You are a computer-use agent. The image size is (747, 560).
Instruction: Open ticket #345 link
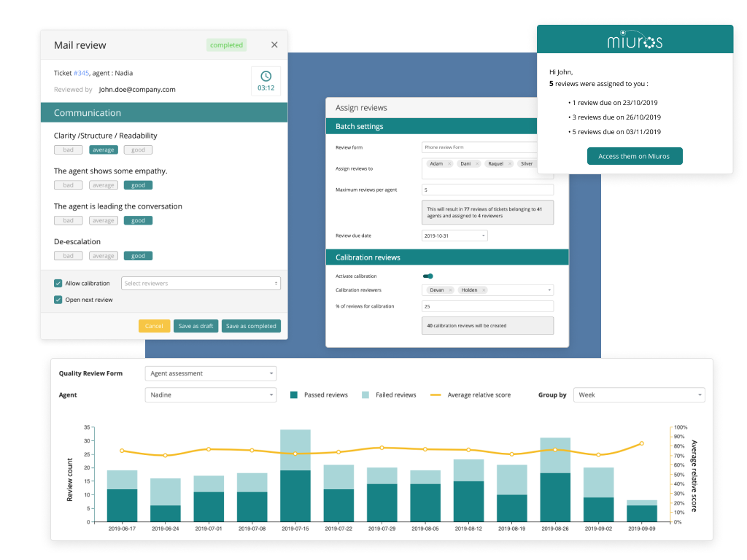pyautogui.click(x=81, y=73)
